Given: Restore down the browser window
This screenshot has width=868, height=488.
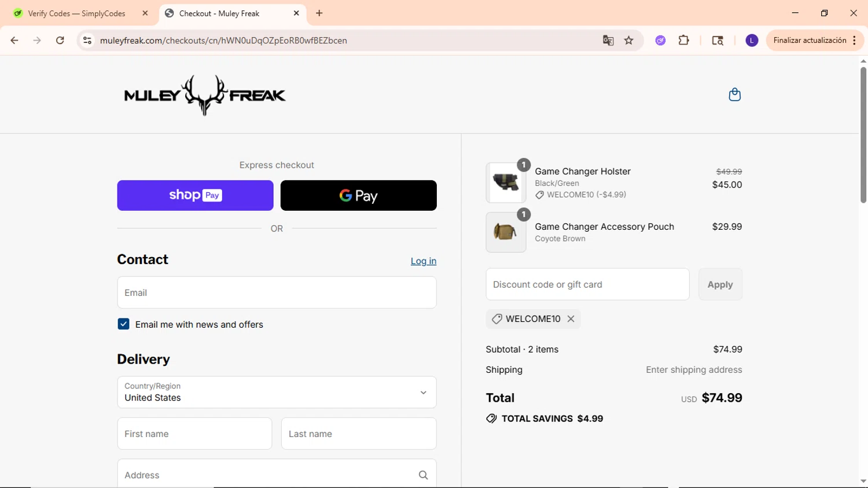Looking at the screenshot, I should (x=824, y=13).
